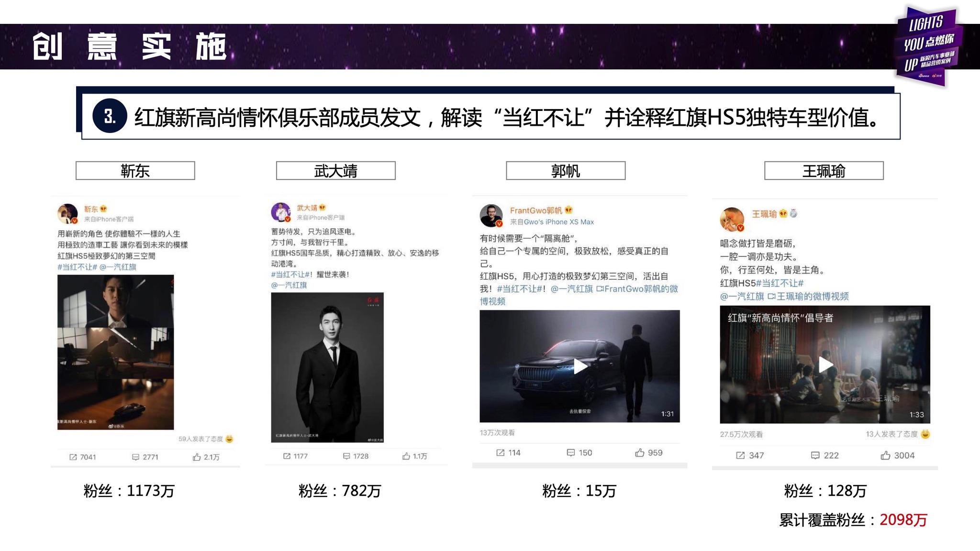The image size is (980, 551).
Task: Click the numbered 3 circle badge
Action: pos(110,116)
